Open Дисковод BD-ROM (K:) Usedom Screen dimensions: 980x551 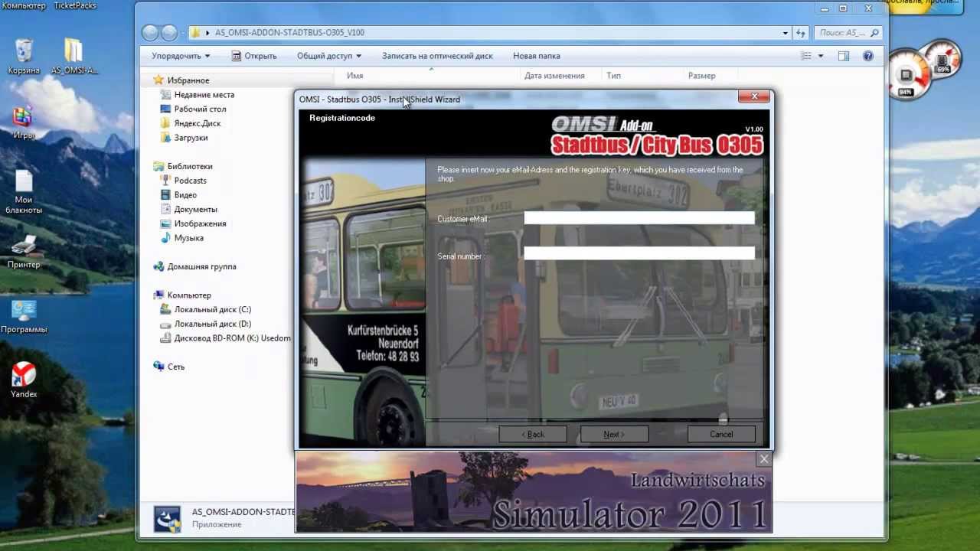pyautogui.click(x=226, y=338)
